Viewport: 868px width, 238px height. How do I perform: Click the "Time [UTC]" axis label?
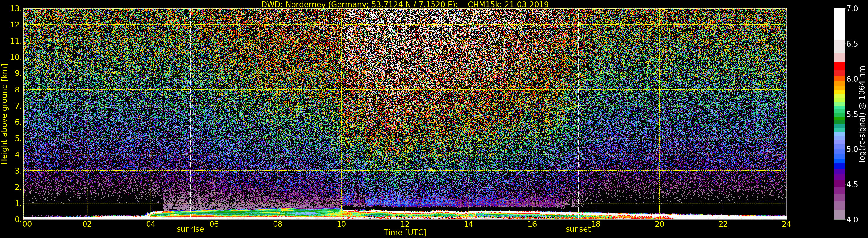(x=405, y=233)
